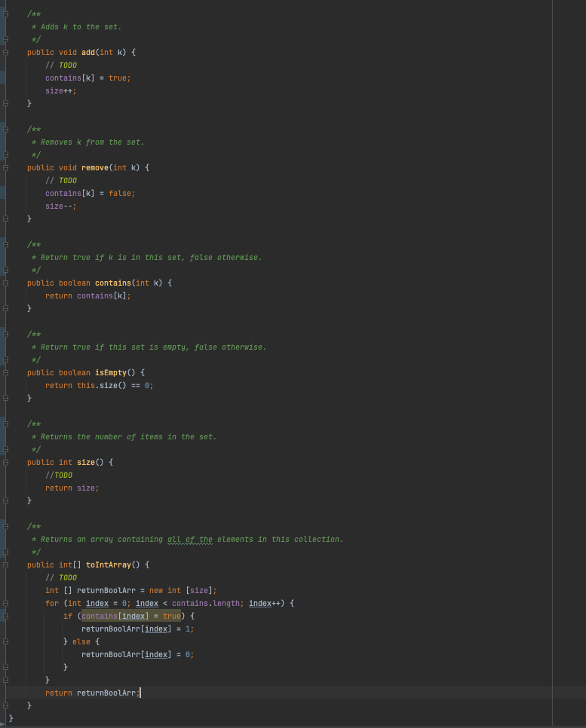Fold the contains method via its gutter marker
The height and width of the screenshot is (728, 586).
(5, 283)
